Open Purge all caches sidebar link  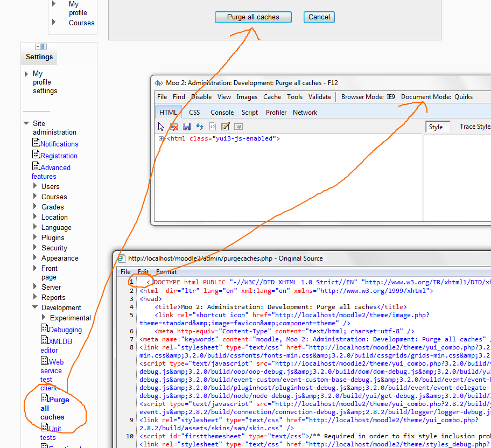(x=55, y=409)
